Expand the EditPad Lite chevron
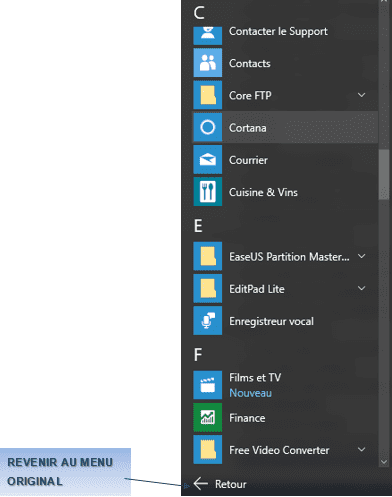 tap(362, 288)
